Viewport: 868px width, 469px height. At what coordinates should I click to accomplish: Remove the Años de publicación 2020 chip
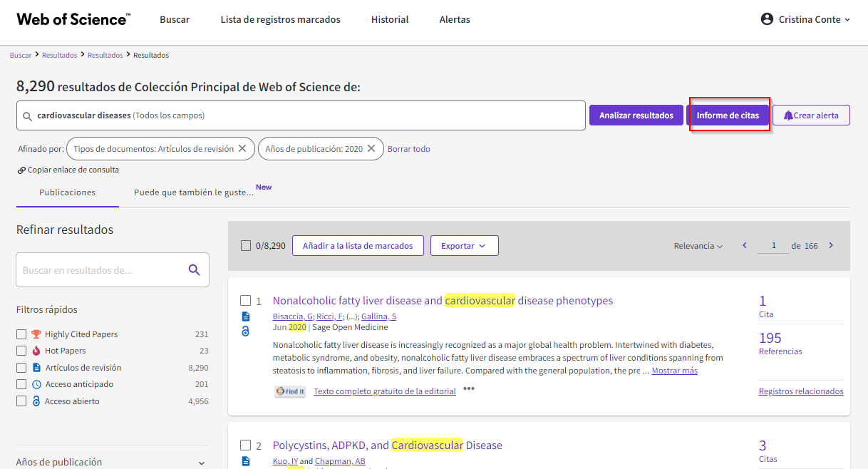point(371,149)
